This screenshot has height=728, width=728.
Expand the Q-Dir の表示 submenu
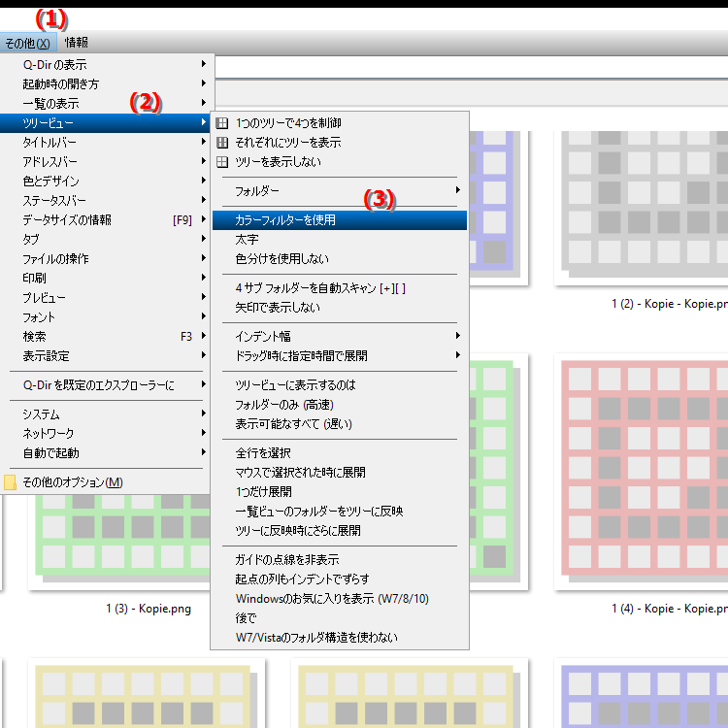(105, 64)
